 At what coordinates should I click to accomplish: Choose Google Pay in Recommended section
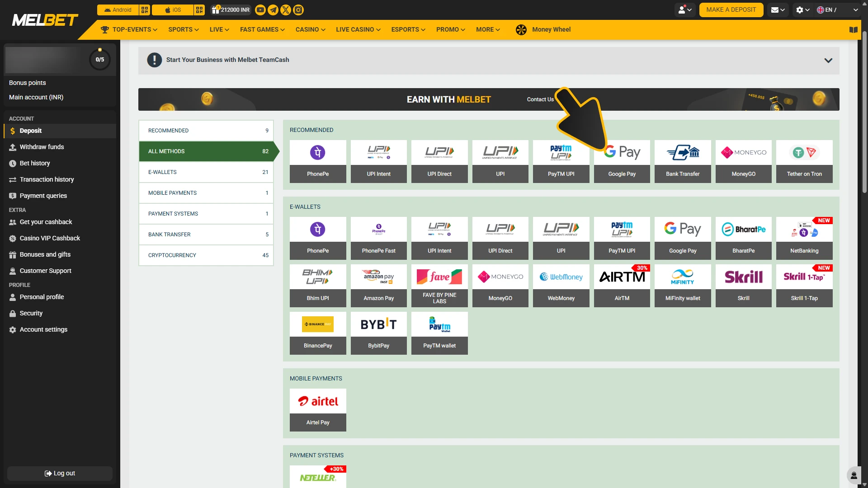click(622, 161)
